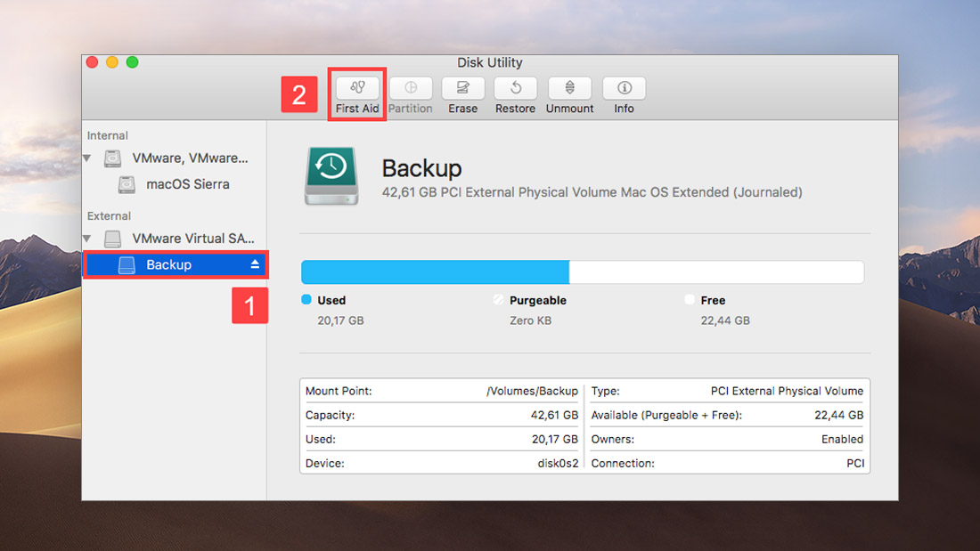Viewport: 980px width, 551px height.
Task: Close the Disk Utility window
Action: point(92,61)
